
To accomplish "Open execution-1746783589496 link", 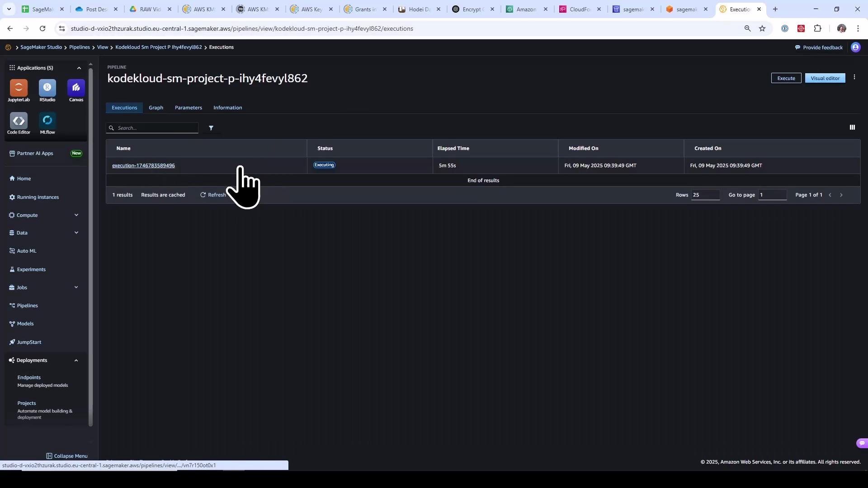I will tap(143, 165).
